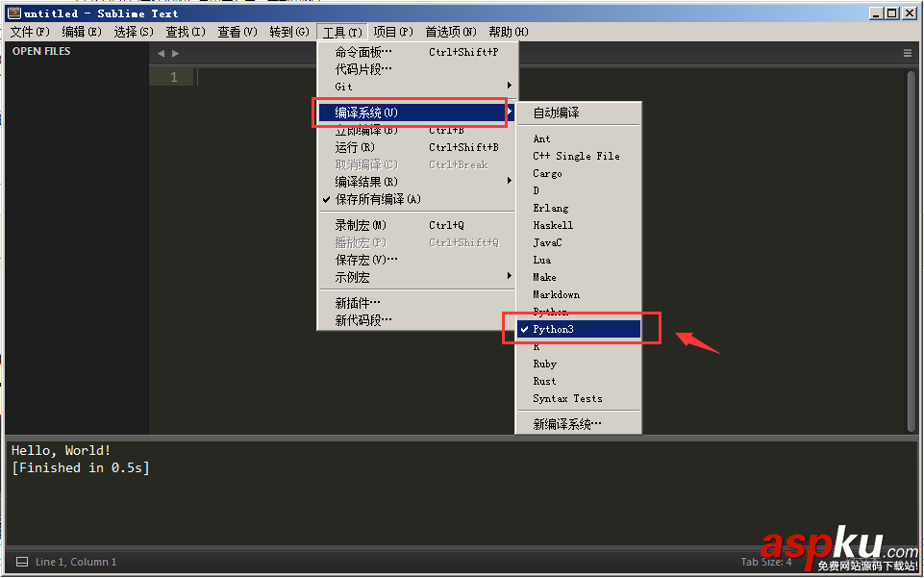
Task: Select Ant build system
Action: tap(579, 138)
